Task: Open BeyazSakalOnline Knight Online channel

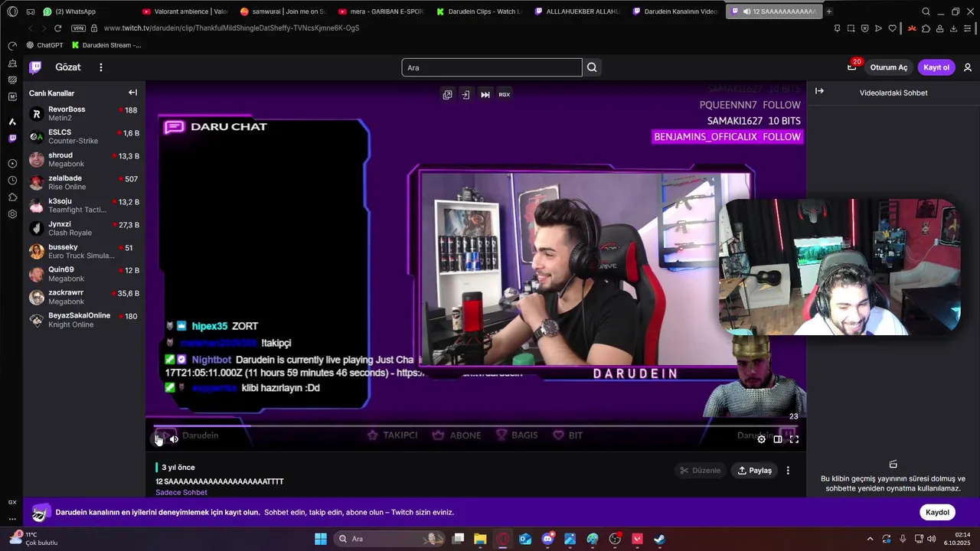Action: [84, 321]
